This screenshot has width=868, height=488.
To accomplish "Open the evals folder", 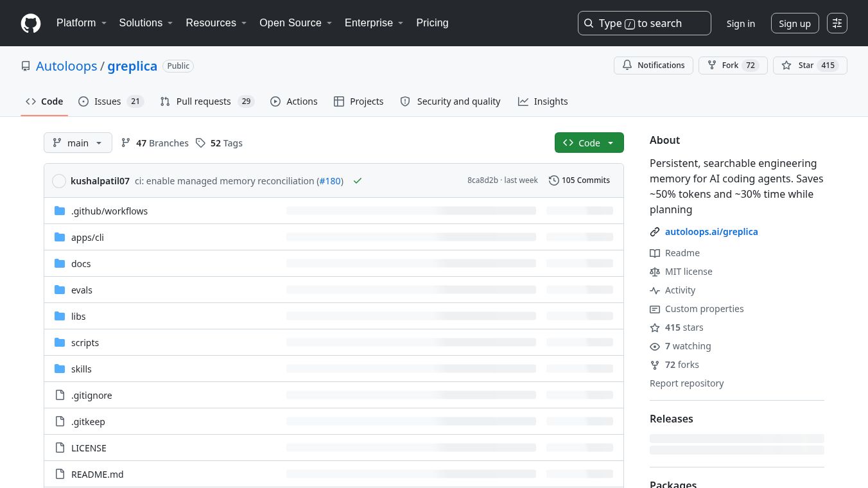I will [82, 290].
